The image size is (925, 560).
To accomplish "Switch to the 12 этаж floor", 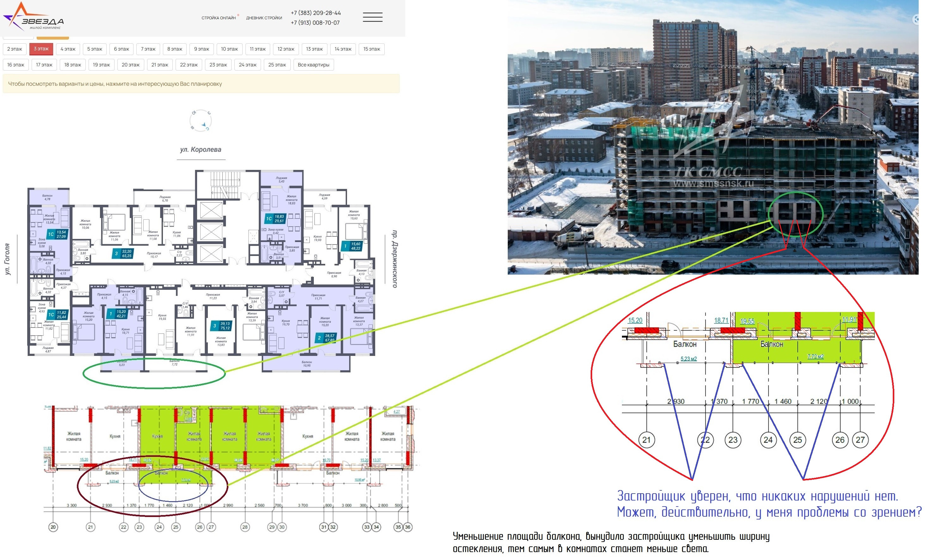I will click(x=286, y=49).
